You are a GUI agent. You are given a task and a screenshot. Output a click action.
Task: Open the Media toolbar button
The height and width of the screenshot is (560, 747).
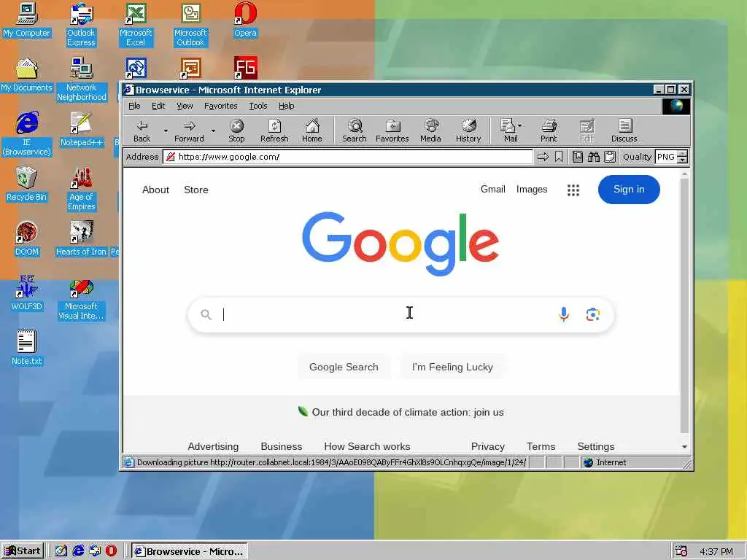pyautogui.click(x=430, y=131)
